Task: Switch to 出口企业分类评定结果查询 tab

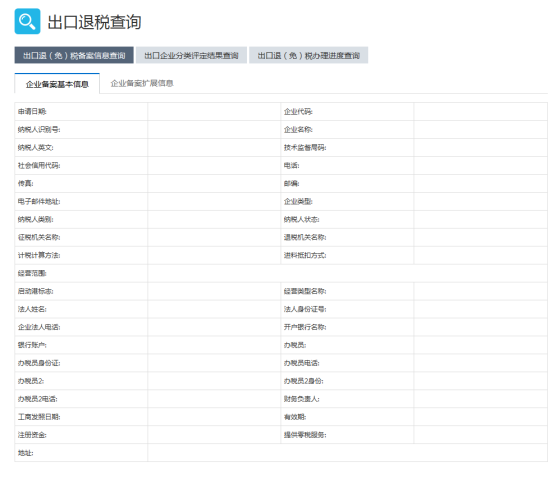Action: [x=191, y=55]
